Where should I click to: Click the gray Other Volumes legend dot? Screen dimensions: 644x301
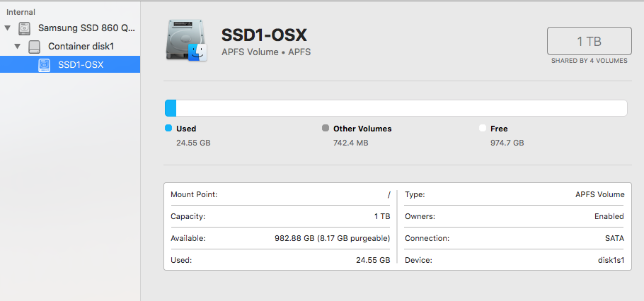tap(326, 128)
